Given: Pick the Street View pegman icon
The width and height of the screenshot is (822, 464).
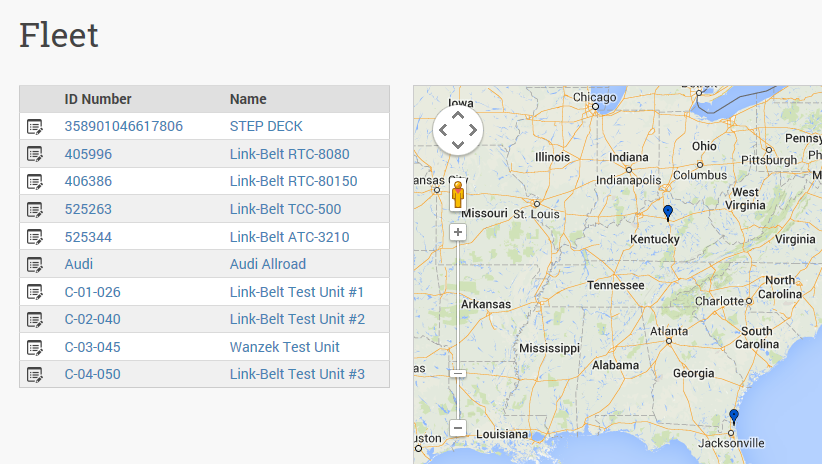Looking at the screenshot, I should coord(458,194).
